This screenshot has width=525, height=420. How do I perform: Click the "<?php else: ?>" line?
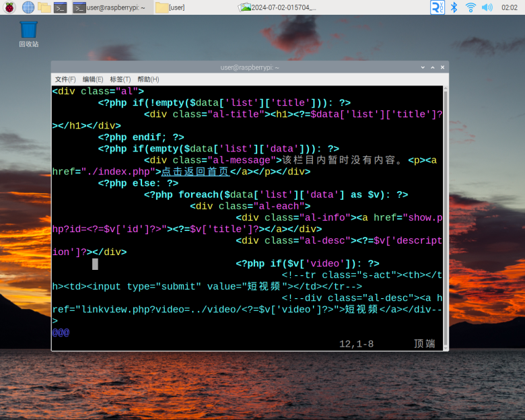[x=138, y=183]
